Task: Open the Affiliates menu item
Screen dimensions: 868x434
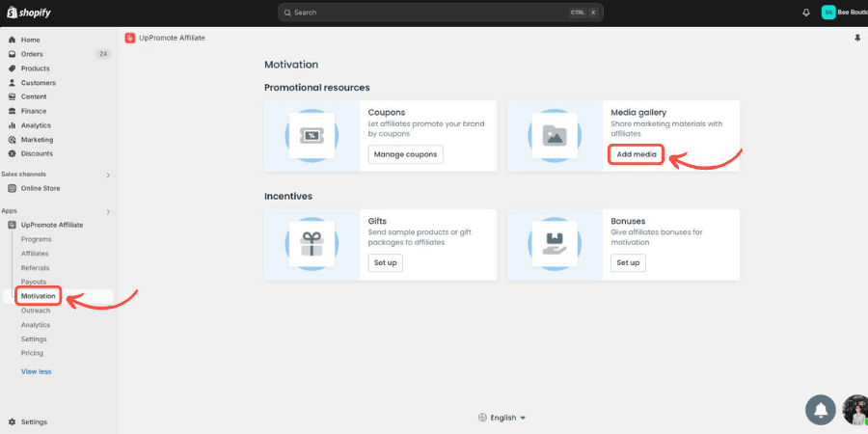Action: click(35, 254)
